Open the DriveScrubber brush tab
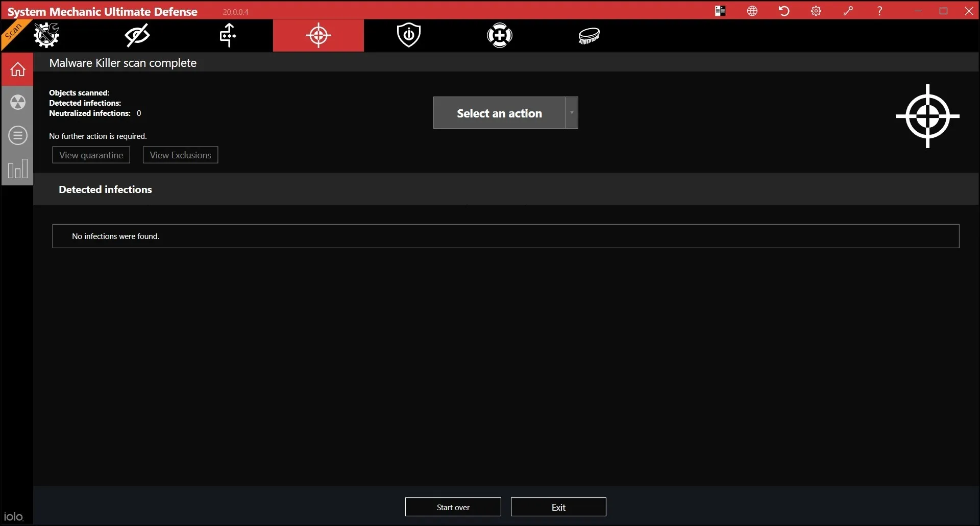This screenshot has height=526, width=980. click(589, 35)
